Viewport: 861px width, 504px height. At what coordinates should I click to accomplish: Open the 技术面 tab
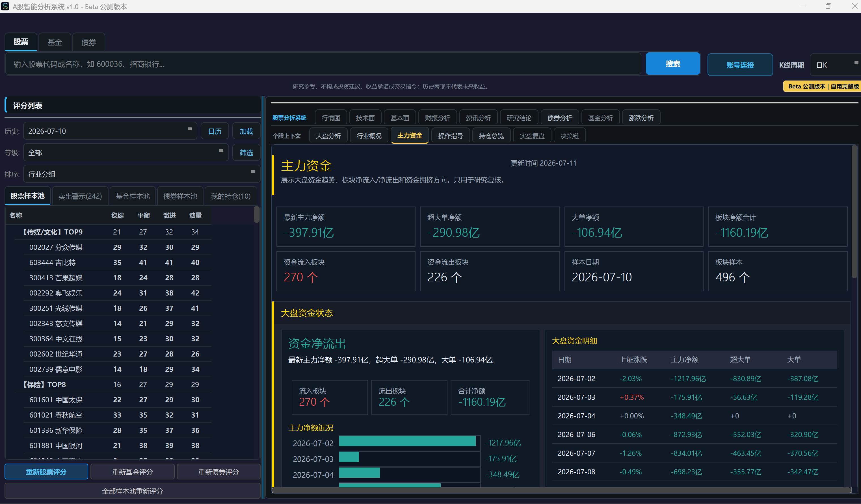point(365,118)
